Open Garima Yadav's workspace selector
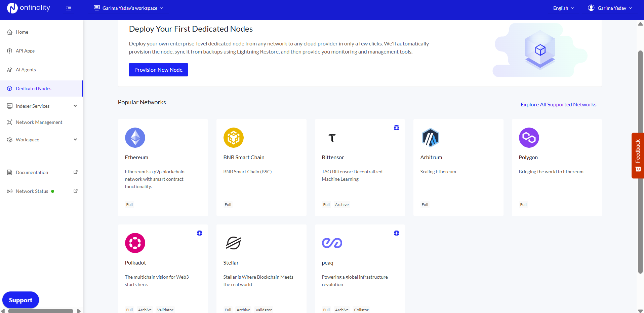644x313 pixels. [129, 8]
